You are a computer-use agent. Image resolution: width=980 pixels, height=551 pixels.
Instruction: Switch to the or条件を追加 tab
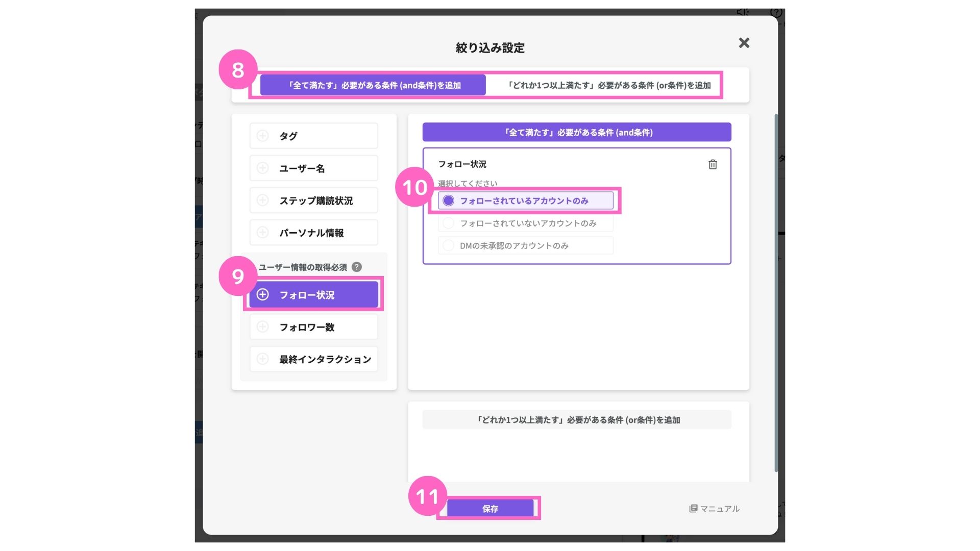click(609, 85)
